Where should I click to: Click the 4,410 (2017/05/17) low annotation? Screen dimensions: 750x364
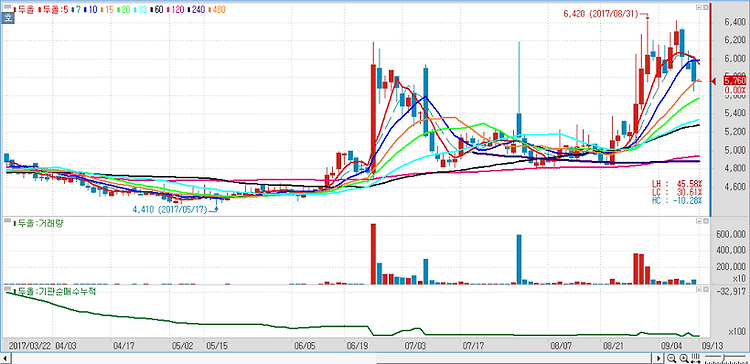[170, 210]
